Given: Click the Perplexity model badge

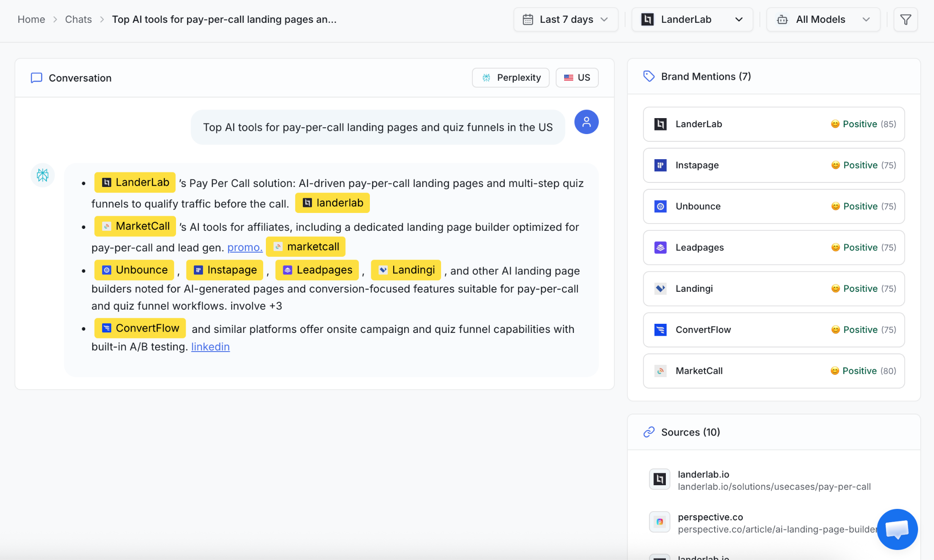Looking at the screenshot, I should click(x=510, y=78).
